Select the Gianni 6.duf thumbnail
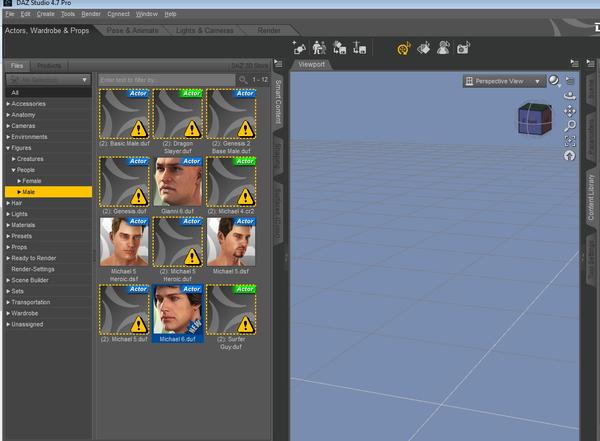The height and width of the screenshot is (441, 600). [178, 182]
